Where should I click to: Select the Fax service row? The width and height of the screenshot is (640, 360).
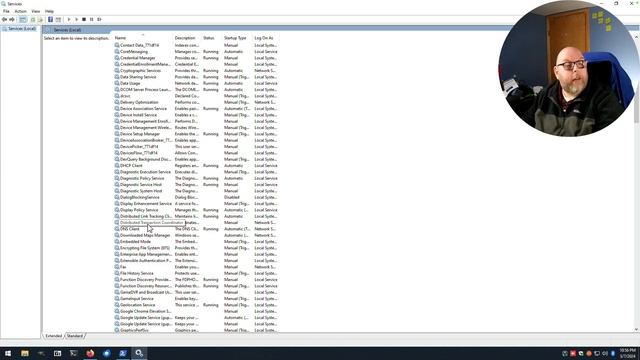(x=196, y=267)
